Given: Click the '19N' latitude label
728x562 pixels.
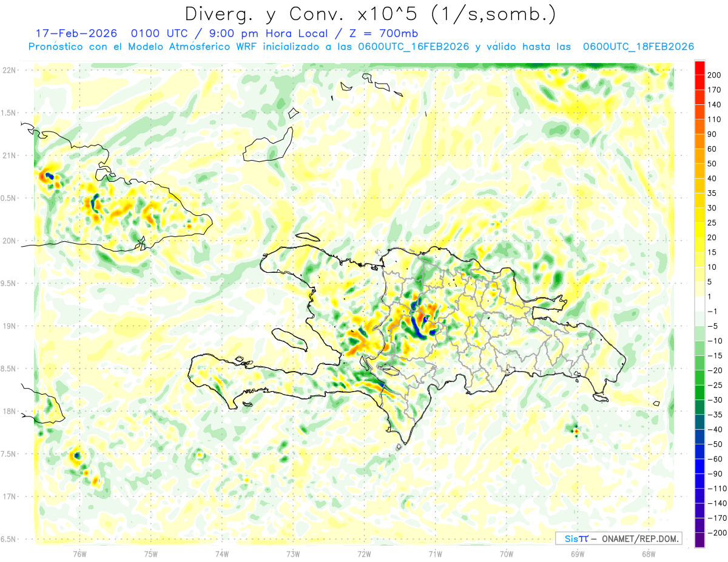Looking at the screenshot, I should (x=8, y=326).
